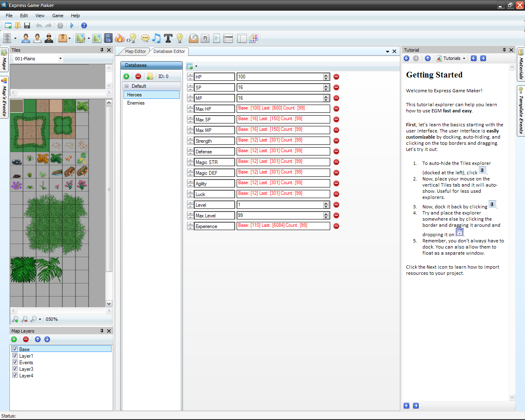Add a database with green plus icon
This screenshot has height=420, width=525.
point(126,76)
